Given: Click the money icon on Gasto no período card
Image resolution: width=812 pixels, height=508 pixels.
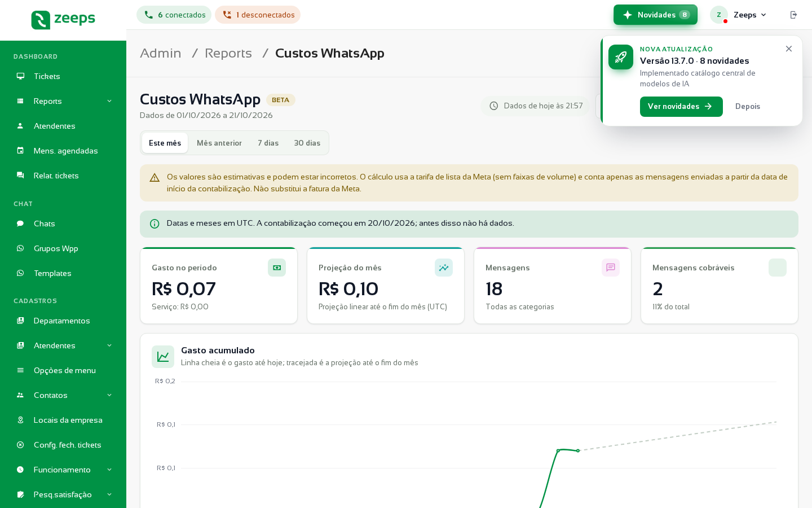Looking at the screenshot, I should coord(277,268).
